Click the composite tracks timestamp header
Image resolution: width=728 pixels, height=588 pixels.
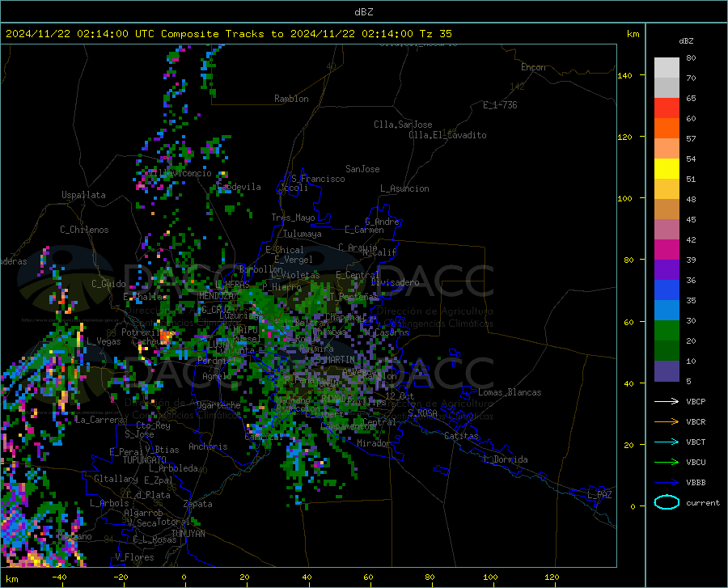coord(228,34)
